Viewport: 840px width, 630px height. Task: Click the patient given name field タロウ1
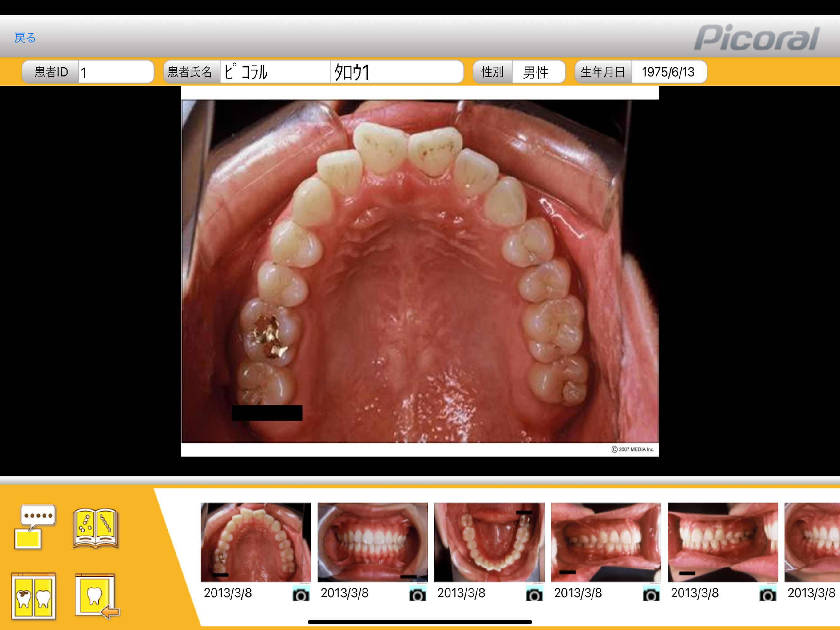point(397,72)
